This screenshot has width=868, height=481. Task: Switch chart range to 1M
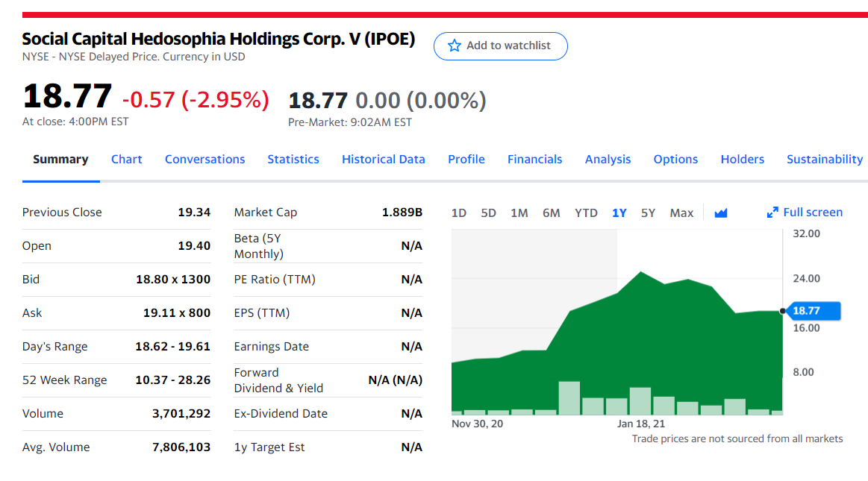pos(519,213)
